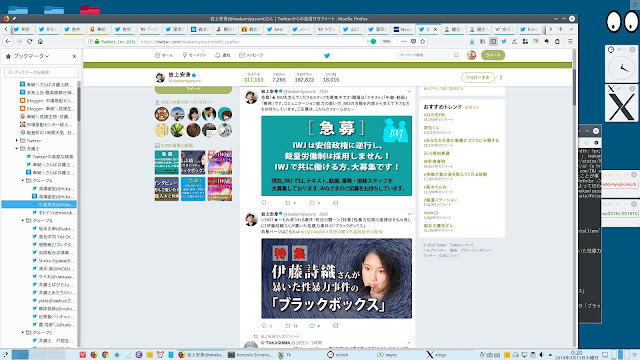This screenshot has width=640, height=360.
Task: Open the profile avatar menu in Twitter header
Action: [x=471, y=55]
